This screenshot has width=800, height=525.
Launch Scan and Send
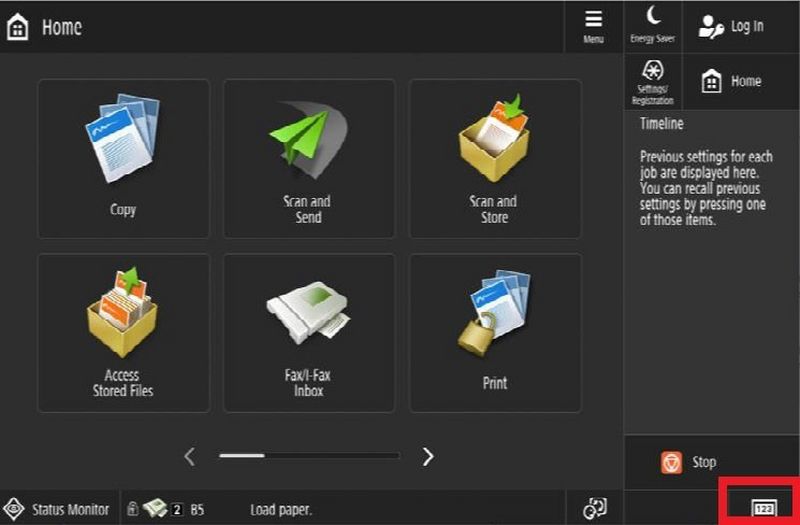(x=308, y=159)
